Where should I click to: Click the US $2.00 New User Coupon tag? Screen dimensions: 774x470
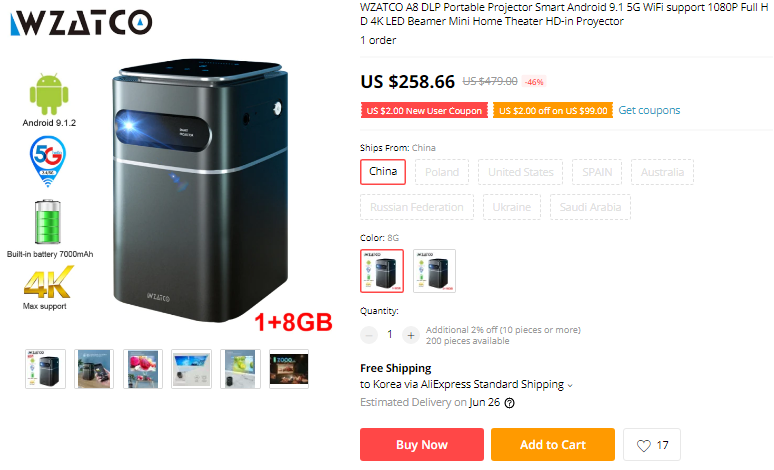coord(424,110)
